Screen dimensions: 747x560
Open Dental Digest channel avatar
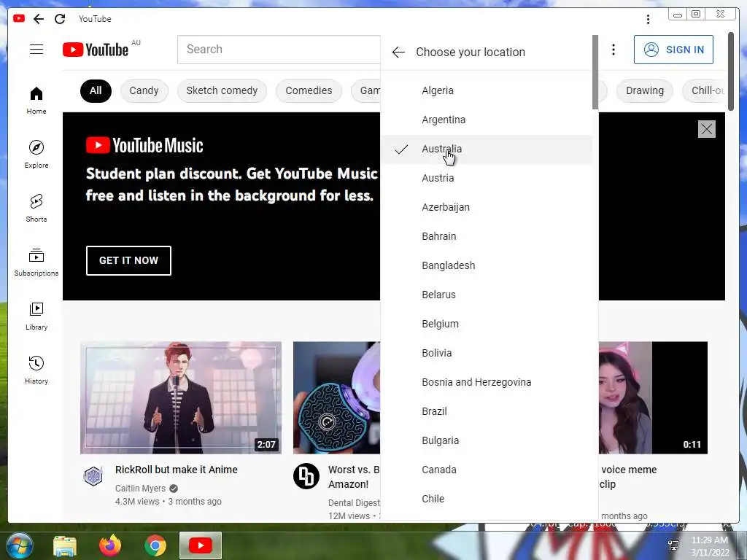click(x=306, y=475)
